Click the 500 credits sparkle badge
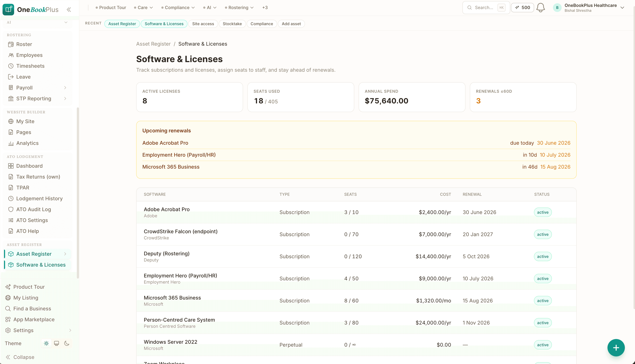The height and width of the screenshot is (364, 635). coord(522,7)
